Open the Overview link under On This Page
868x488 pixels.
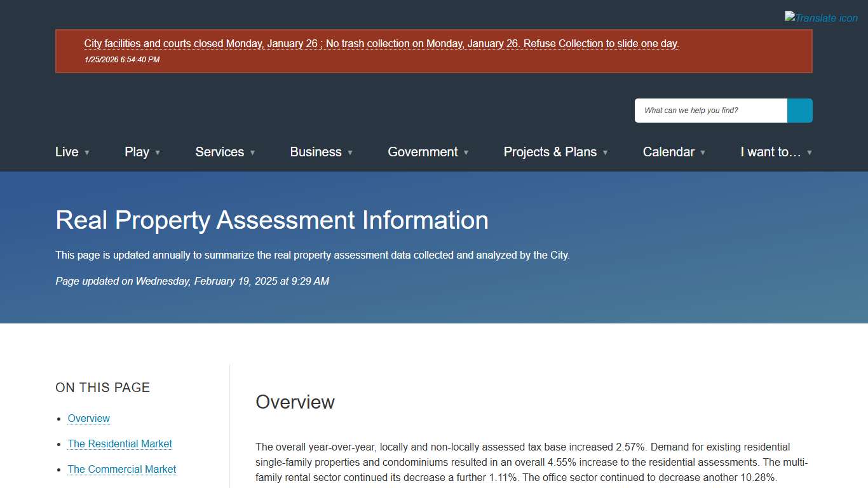click(88, 418)
